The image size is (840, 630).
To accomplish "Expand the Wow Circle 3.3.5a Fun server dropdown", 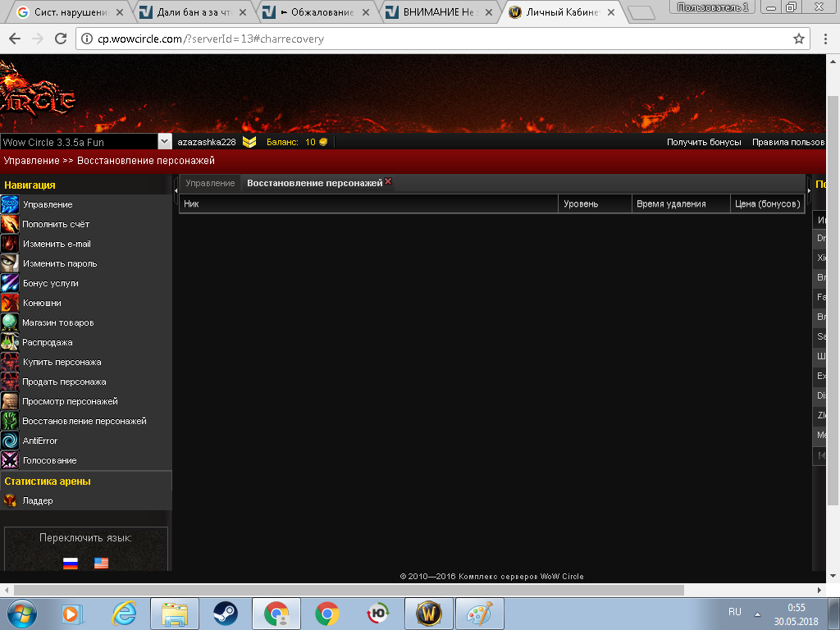I will 164,142.
